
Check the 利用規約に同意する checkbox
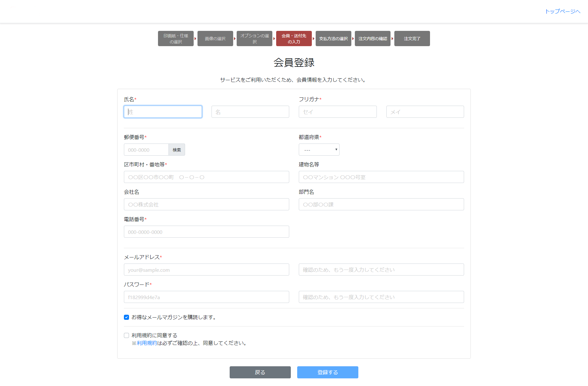126,335
